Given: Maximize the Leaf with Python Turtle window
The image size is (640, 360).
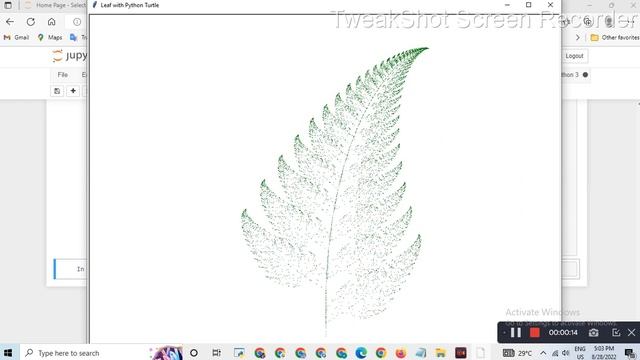Looking at the screenshot, I should click(x=529, y=5).
